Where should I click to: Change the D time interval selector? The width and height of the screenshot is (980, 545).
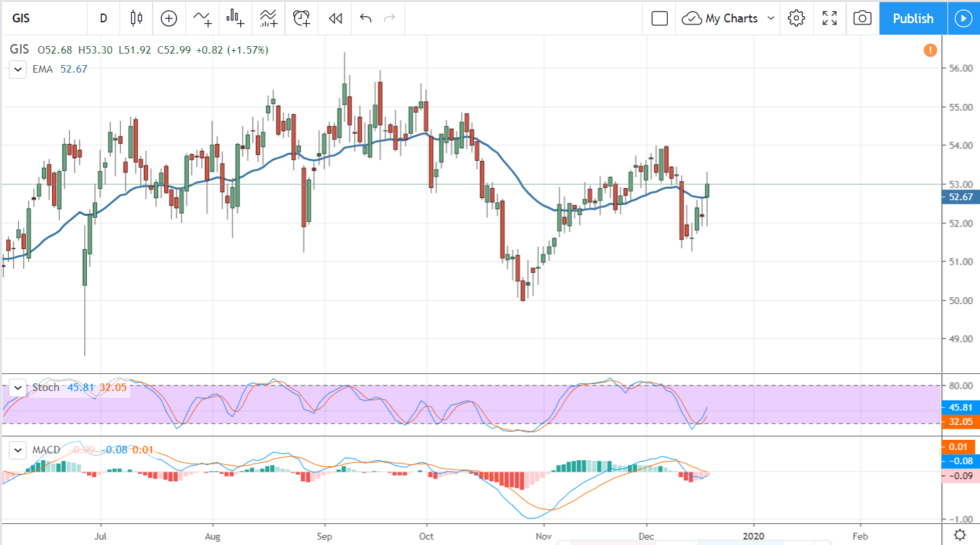[103, 18]
